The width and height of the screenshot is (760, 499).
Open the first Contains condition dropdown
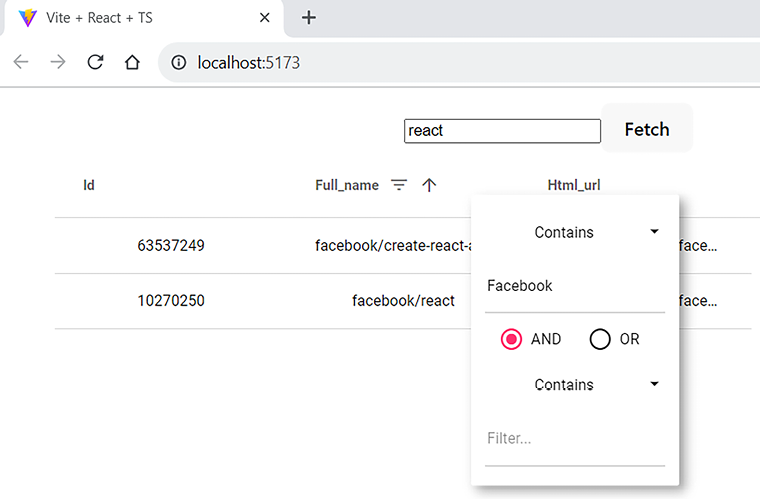pos(575,232)
